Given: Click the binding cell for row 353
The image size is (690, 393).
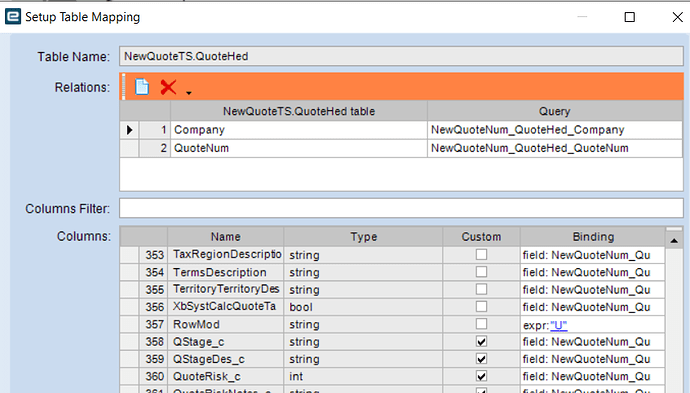Looking at the screenshot, I should [x=592, y=254].
